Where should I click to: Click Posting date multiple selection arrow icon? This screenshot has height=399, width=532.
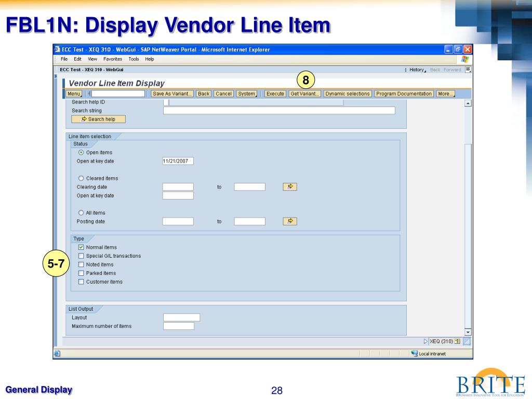[x=290, y=221]
